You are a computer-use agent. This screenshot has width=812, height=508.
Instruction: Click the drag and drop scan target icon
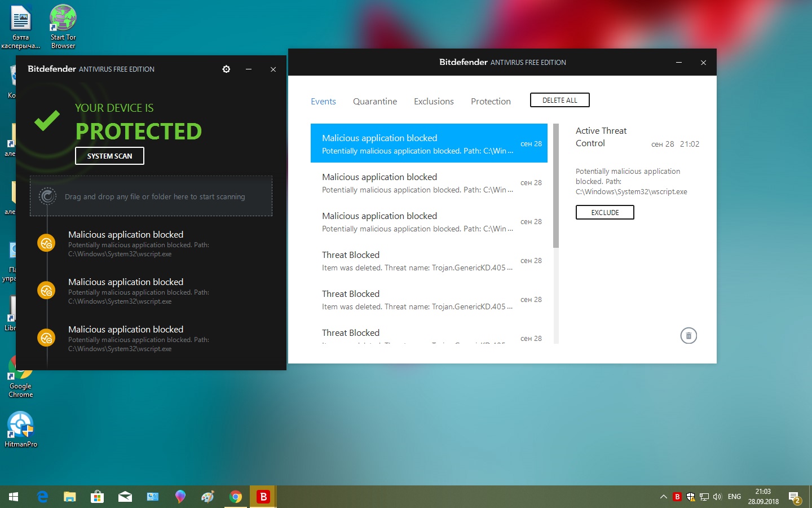point(47,196)
